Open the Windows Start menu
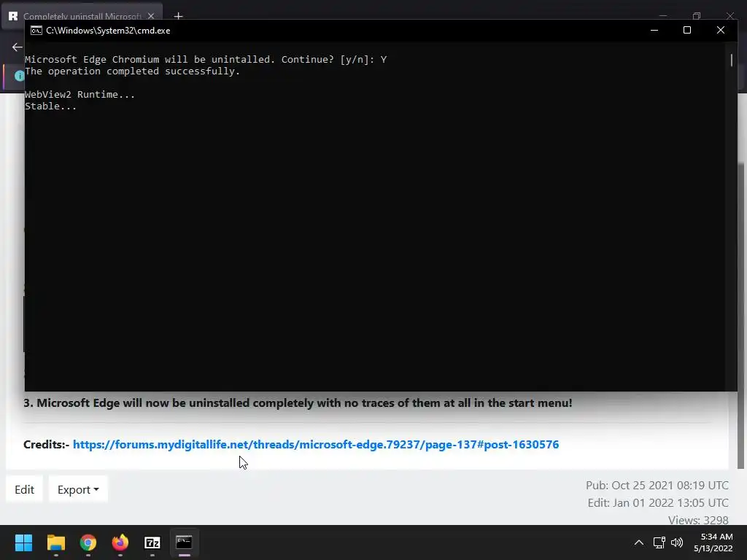 click(23, 542)
